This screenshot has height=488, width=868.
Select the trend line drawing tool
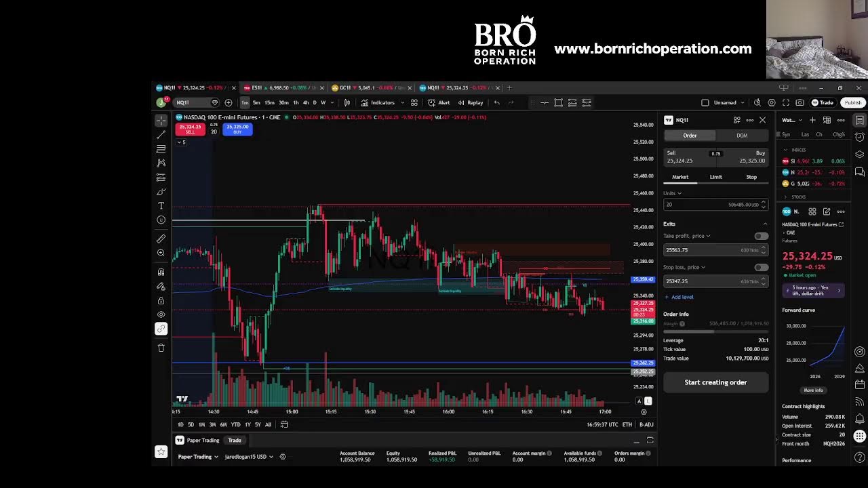(161, 134)
